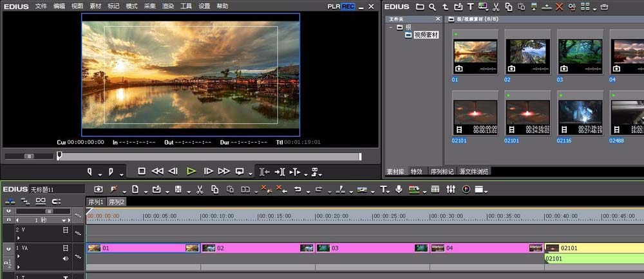Click the red X delete icon in bin
Image resolution: width=644 pixels, height=279 pixels.
coord(559,6)
